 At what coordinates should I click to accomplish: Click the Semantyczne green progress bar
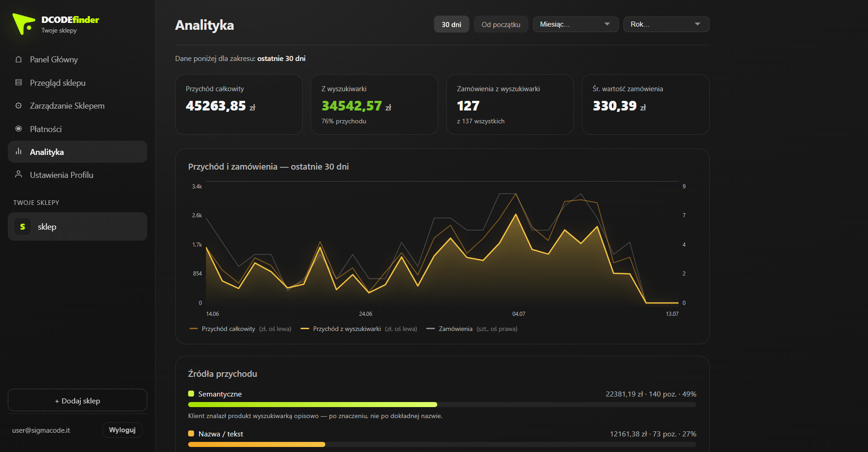pos(312,405)
